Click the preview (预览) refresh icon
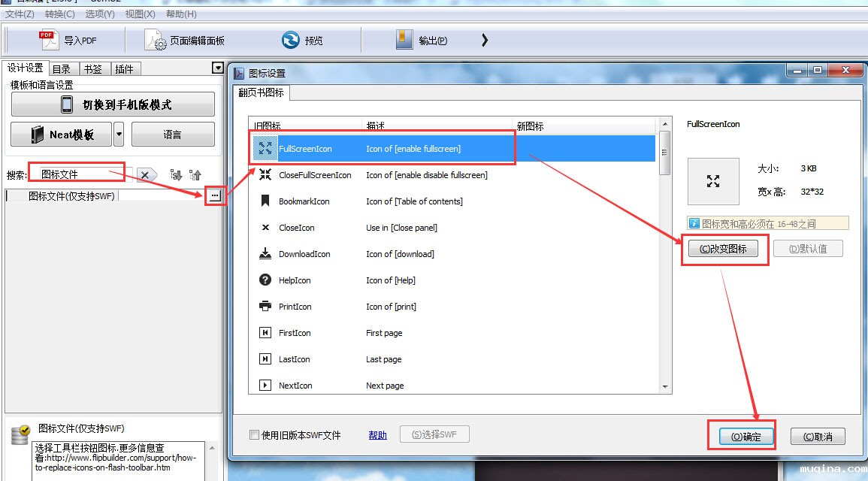Screen dimensions: 868x481 [290, 41]
